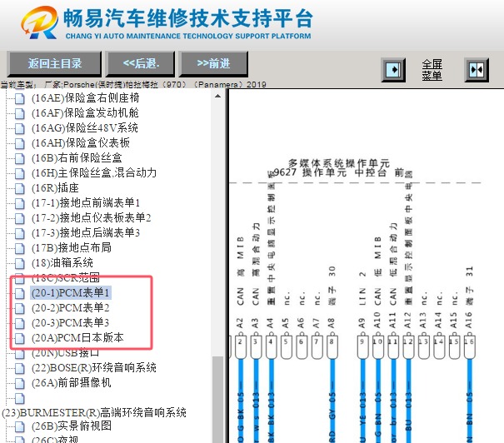Image resolution: width=504 pixels, height=443 pixels.
Task: Open (22)BOSE(R)环绕音响系统 entry
Action: pos(94,367)
